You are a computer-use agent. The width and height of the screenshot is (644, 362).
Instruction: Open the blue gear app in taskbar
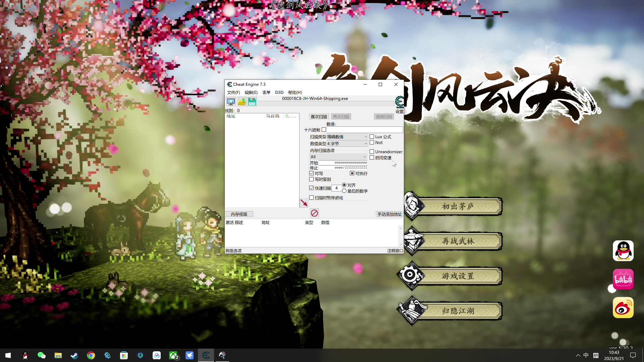pyautogui.click(x=107, y=355)
